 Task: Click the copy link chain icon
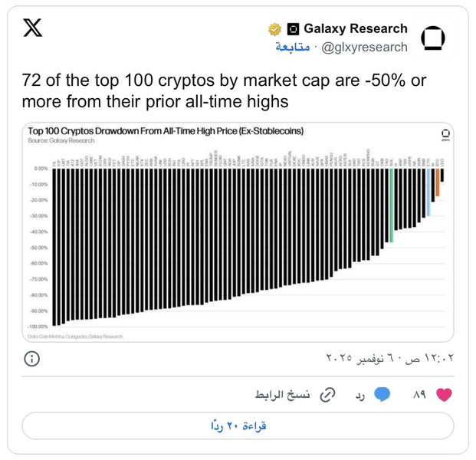click(x=327, y=395)
